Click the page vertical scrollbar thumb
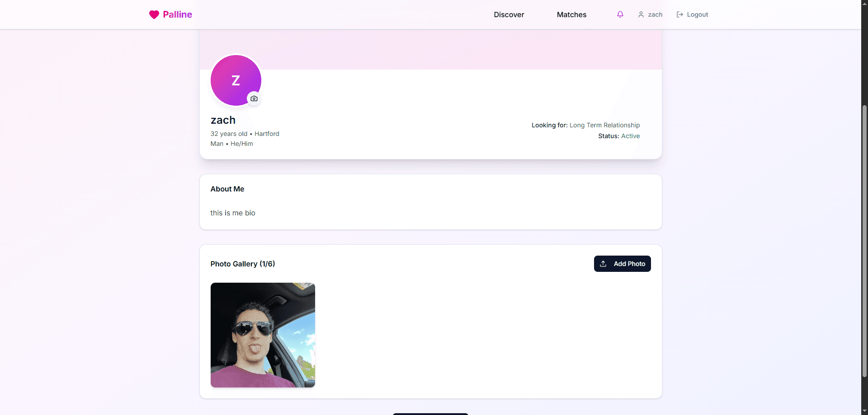This screenshot has width=868, height=415. coord(864,241)
